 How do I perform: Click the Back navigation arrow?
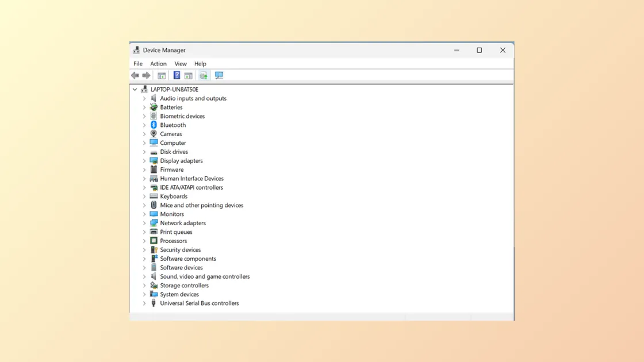coord(135,75)
